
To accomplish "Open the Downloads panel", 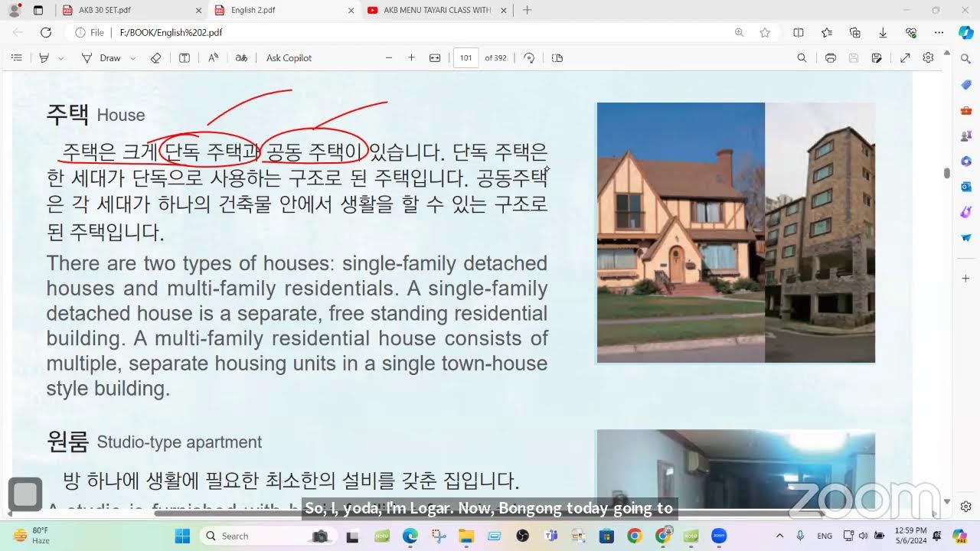I will (x=883, y=33).
